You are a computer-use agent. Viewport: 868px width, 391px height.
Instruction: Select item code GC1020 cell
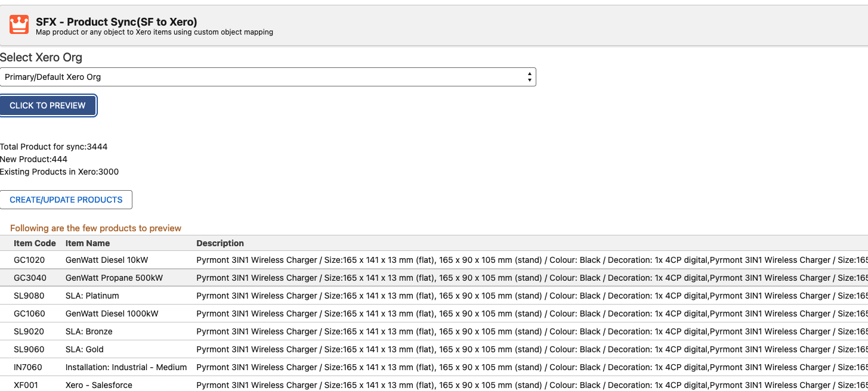pyautogui.click(x=30, y=260)
